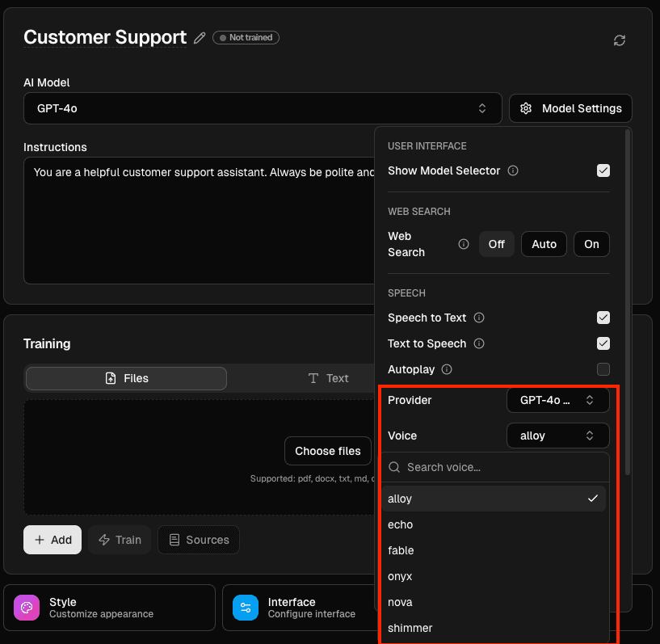
Task: Click the plus icon on the Add button
Action: click(40, 540)
